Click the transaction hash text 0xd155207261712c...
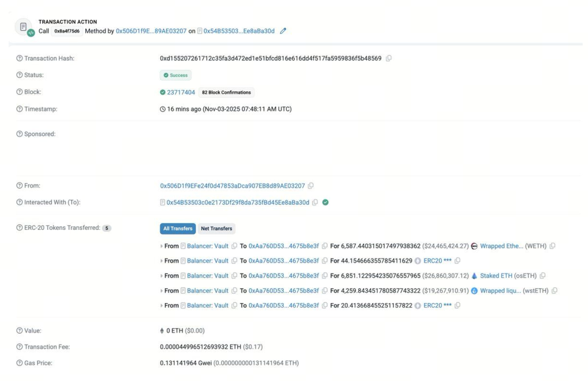This screenshot has height=381, width=588. [271, 58]
